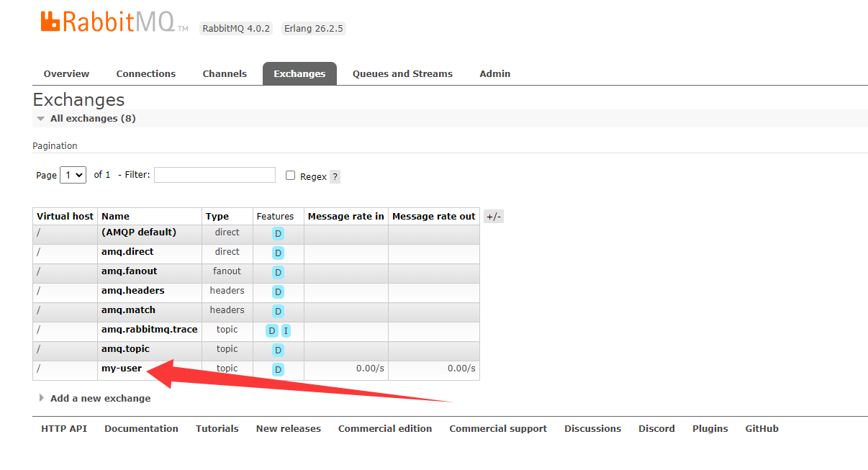Viewport: 868px width, 470px height.
Task: Open the amq.direct exchange link
Action: click(x=127, y=252)
